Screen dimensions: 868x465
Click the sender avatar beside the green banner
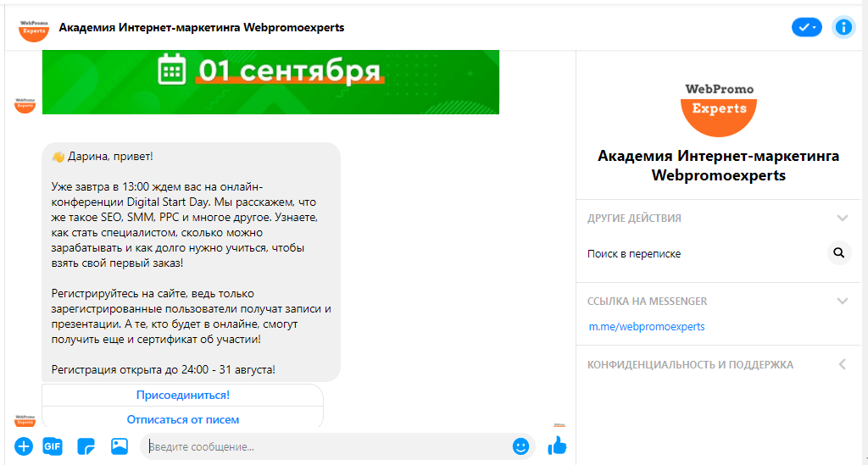(x=25, y=105)
